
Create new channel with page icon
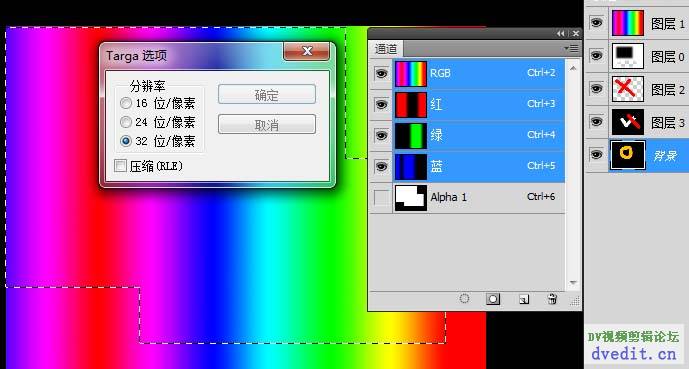523,299
